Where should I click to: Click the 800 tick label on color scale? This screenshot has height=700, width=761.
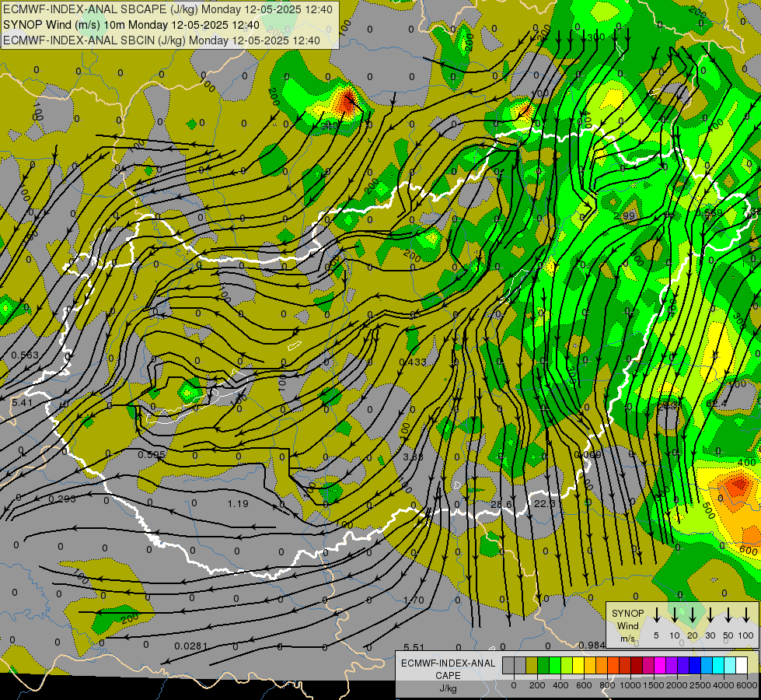click(606, 685)
